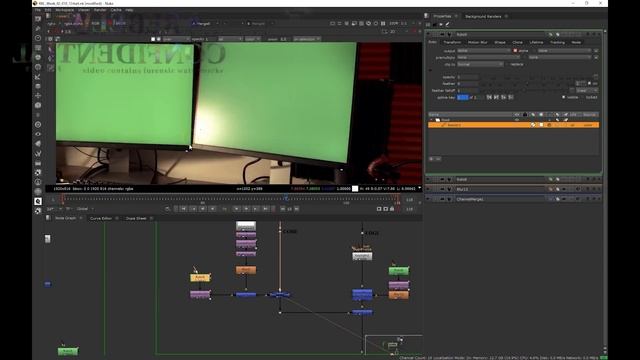The height and width of the screenshot is (360, 640).
Task: Open the Transform nodes move icon
Action: click(38, 96)
